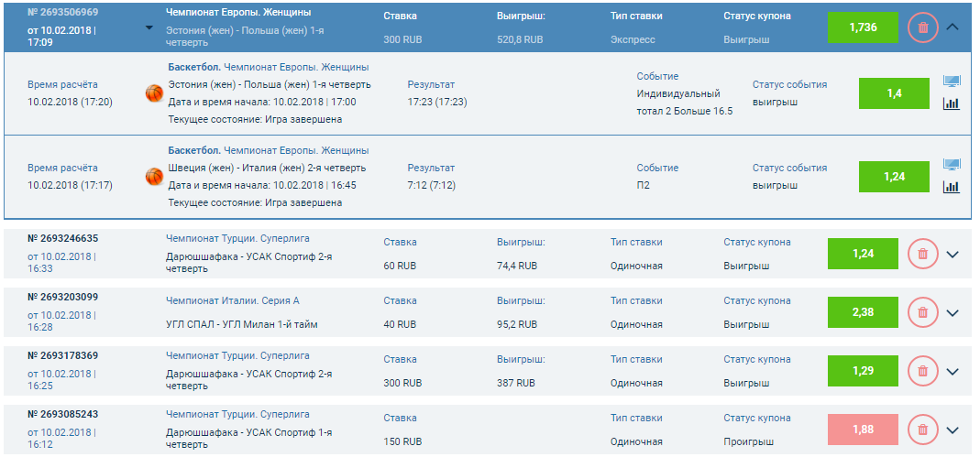Image resolution: width=980 pixels, height=457 pixels.
Task: Collapse expanded coupon 2693506969 with up chevron
Action: click(952, 27)
